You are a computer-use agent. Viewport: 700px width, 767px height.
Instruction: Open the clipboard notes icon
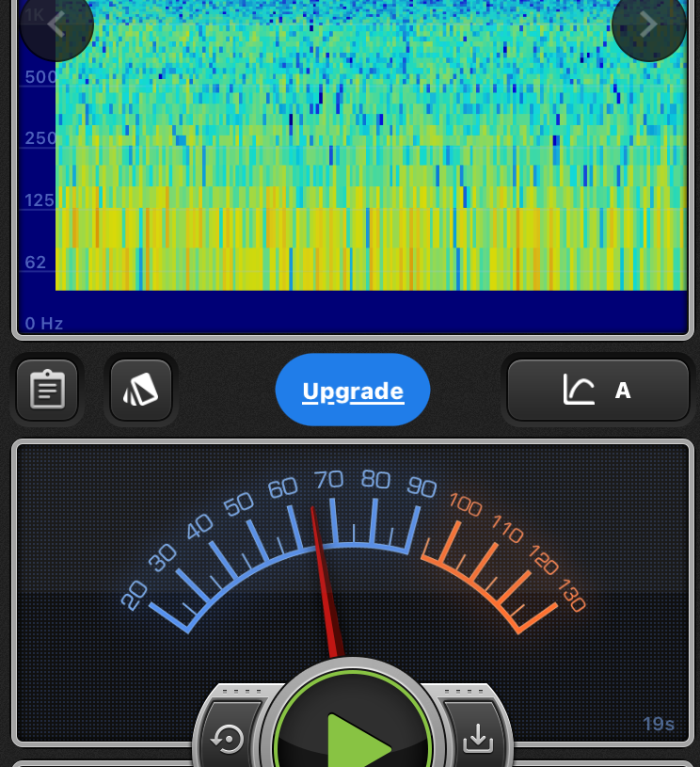click(x=47, y=390)
